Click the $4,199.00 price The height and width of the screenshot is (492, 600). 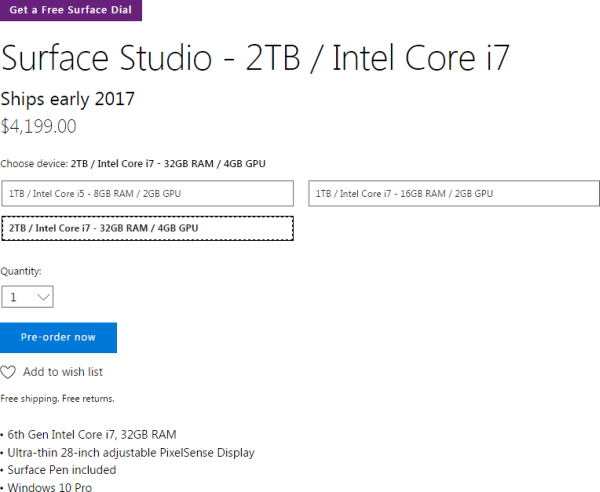(38, 126)
